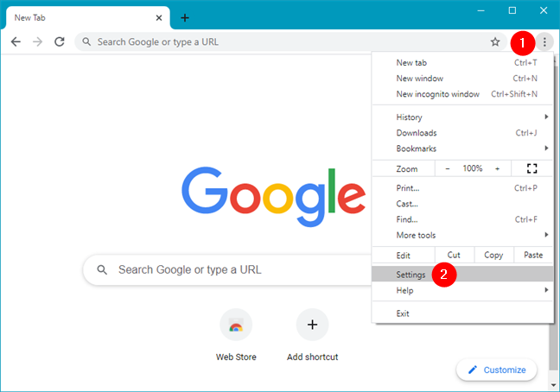The width and height of the screenshot is (560, 392).
Task: Decrease zoom with the minus button
Action: coord(448,168)
